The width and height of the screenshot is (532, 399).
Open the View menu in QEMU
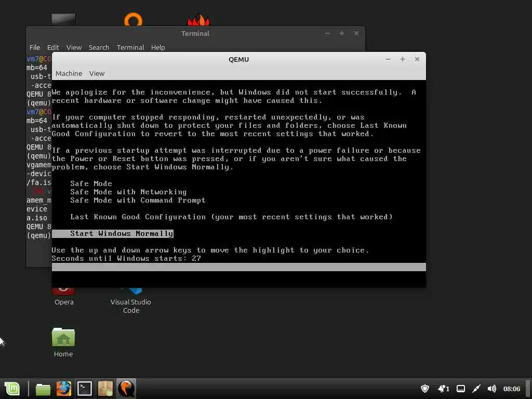tap(97, 74)
